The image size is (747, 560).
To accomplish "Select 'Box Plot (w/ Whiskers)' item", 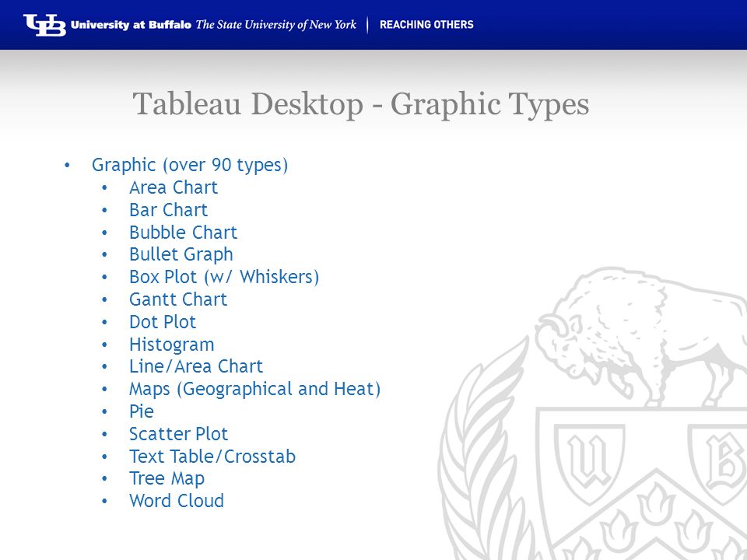I will [x=224, y=277].
